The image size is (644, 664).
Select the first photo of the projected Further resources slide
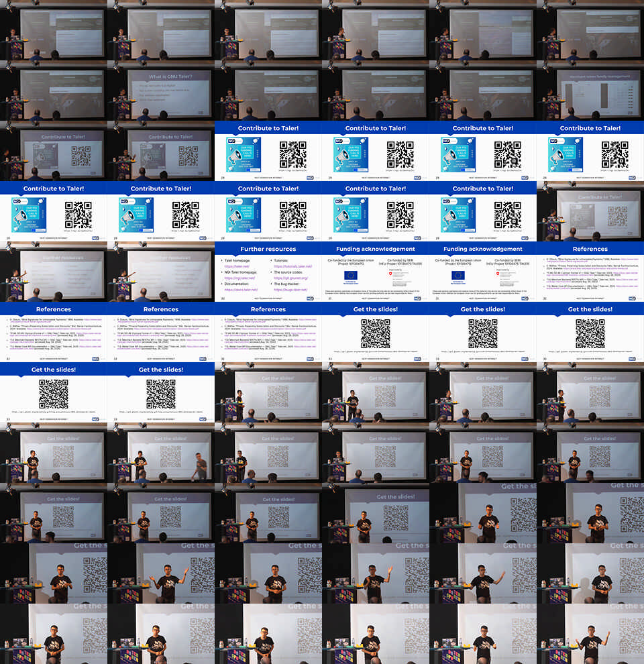tap(54, 272)
